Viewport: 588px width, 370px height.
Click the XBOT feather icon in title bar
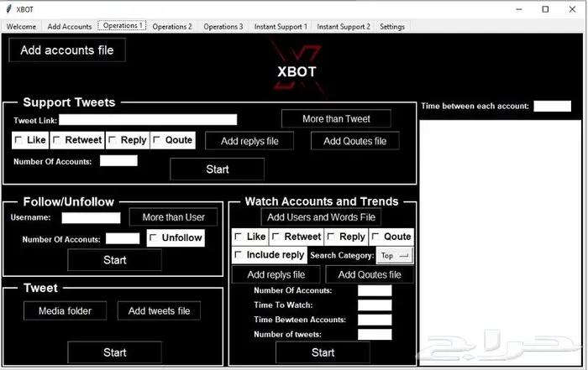click(x=8, y=9)
